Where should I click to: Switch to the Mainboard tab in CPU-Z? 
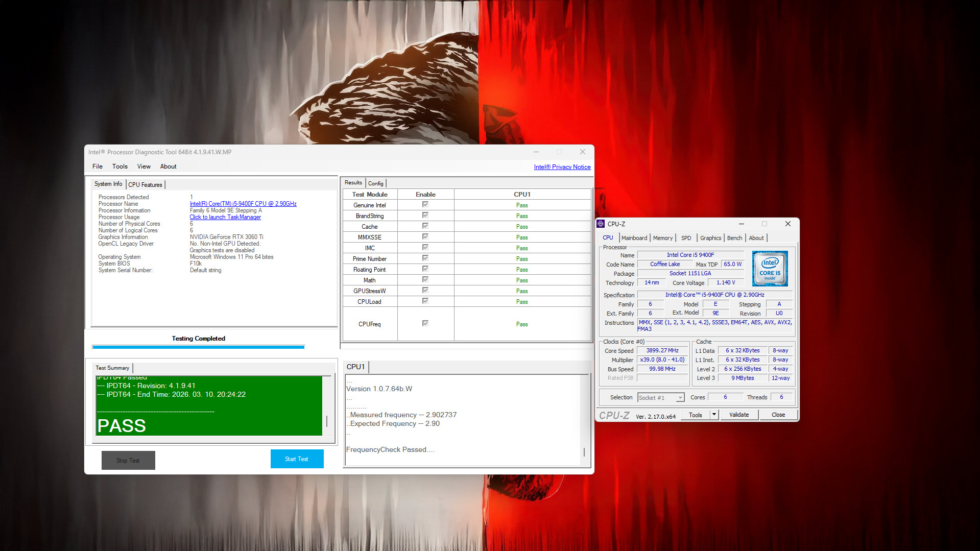pyautogui.click(x=634, y=238)
